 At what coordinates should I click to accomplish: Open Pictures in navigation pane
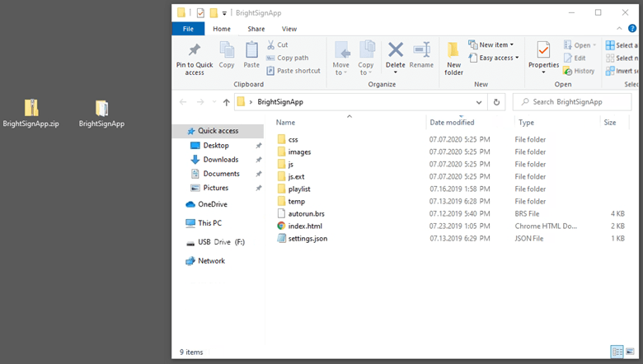point(216,188)
